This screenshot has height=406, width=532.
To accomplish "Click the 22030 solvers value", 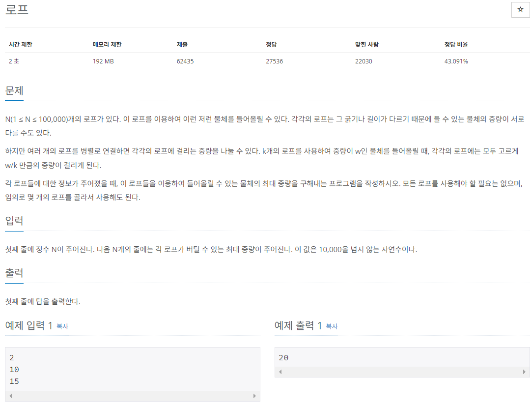I will (364, 61).
